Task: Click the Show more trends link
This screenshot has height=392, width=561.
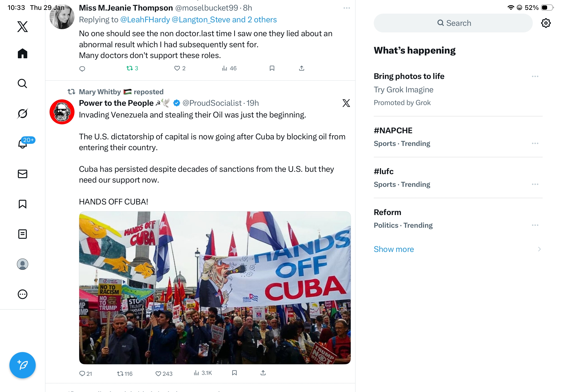Action: tap(394, 249)
